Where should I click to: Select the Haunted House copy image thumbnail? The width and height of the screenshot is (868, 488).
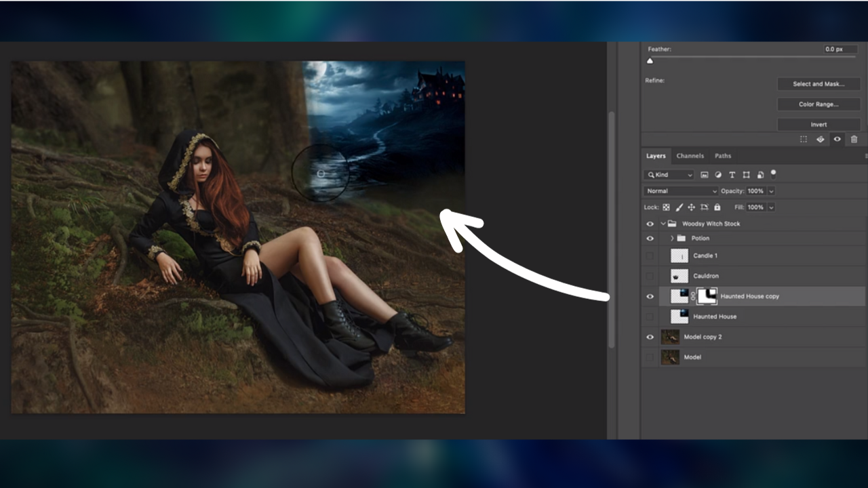[679, 296]
